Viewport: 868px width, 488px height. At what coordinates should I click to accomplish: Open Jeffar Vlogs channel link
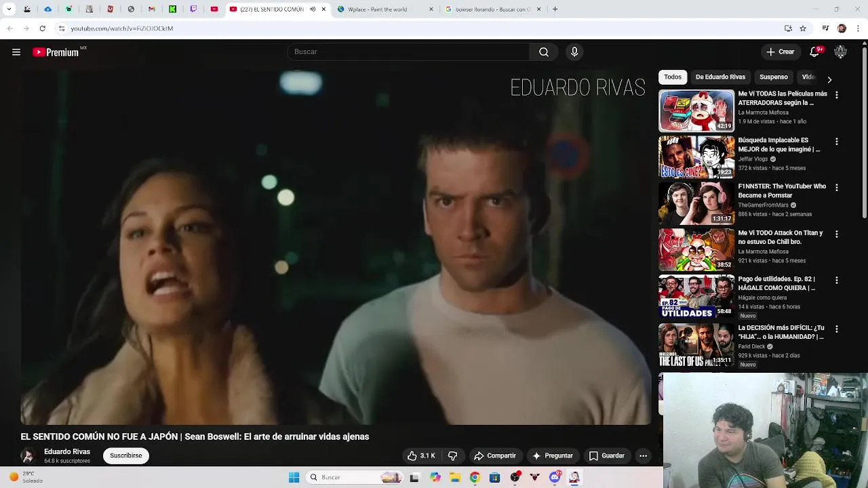point(753,159)
